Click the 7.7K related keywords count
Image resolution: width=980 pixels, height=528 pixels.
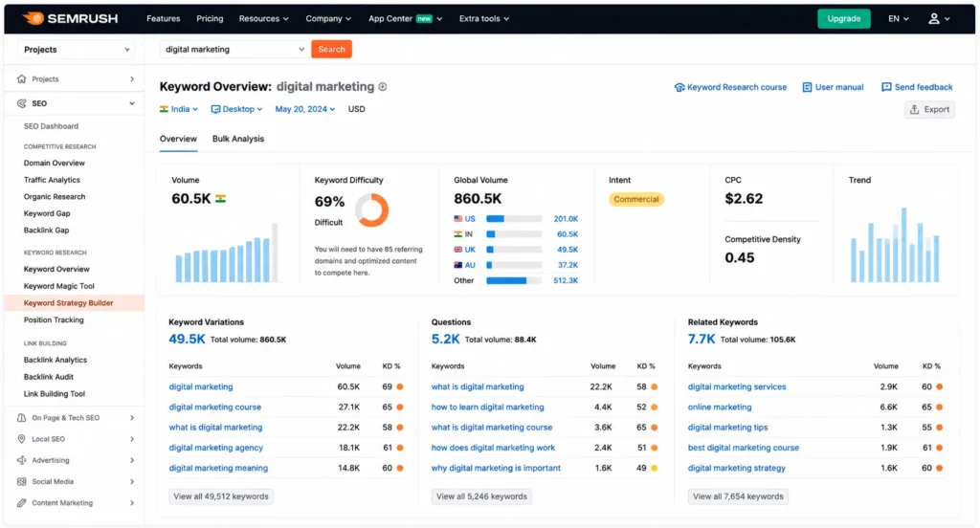702,340
